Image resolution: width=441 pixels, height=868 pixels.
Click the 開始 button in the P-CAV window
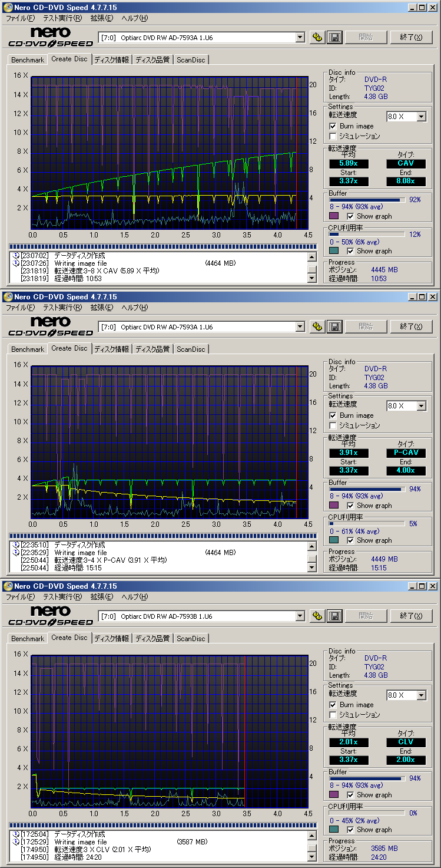[366, 326]
